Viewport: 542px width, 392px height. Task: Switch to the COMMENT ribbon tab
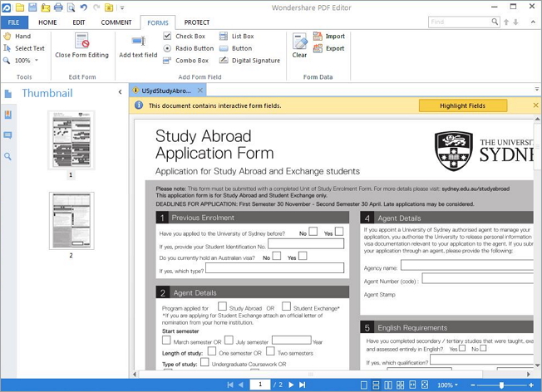(116, 22)
